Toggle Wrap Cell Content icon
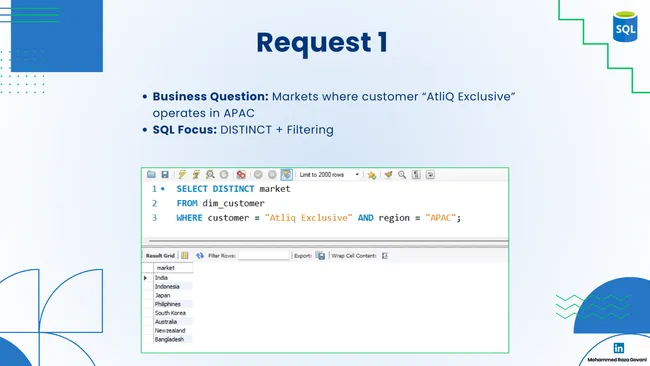Screen dimensions: 650x366 tap(385, 256)
